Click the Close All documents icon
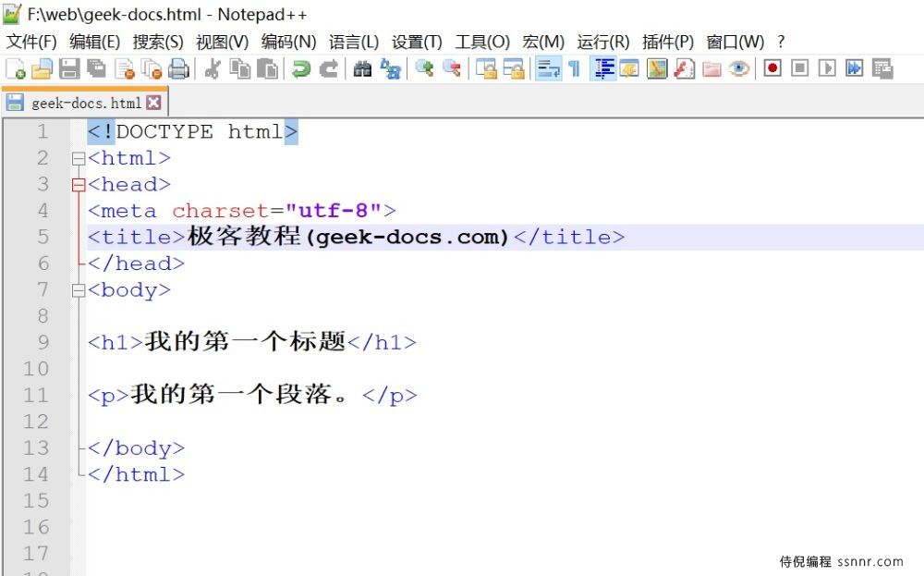Screen dimensions: 924x576 [x=152, y=69]
